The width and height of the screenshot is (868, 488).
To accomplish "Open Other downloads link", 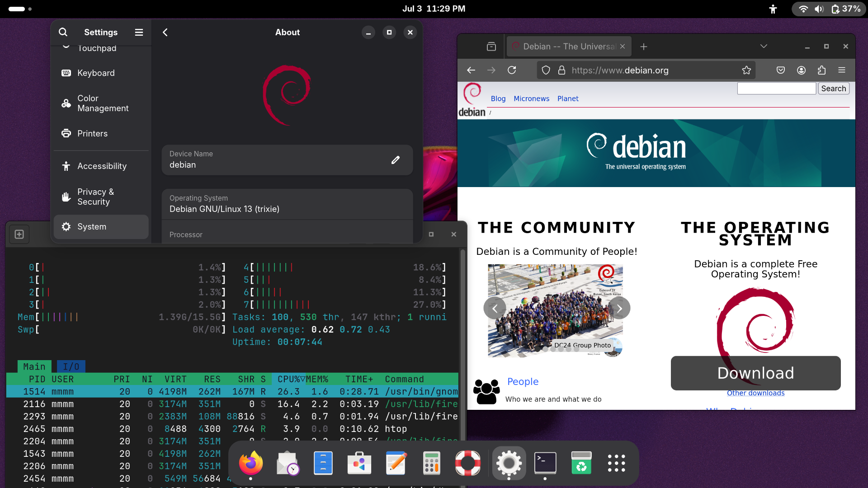I will (x=756, y=393).
